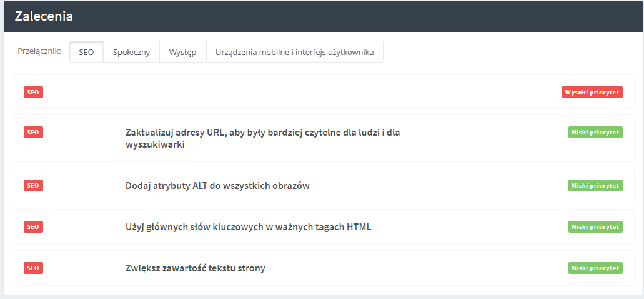
Task: Click Niski priorytet badge on the ALT attributes row
Action: click(x=595, y=185)
